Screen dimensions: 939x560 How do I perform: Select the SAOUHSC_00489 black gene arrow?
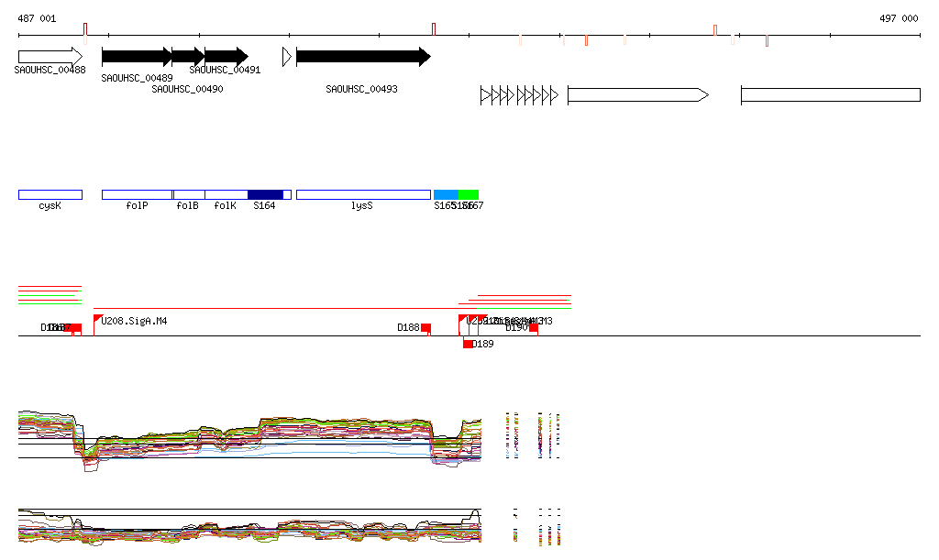(x=136, y=57)
